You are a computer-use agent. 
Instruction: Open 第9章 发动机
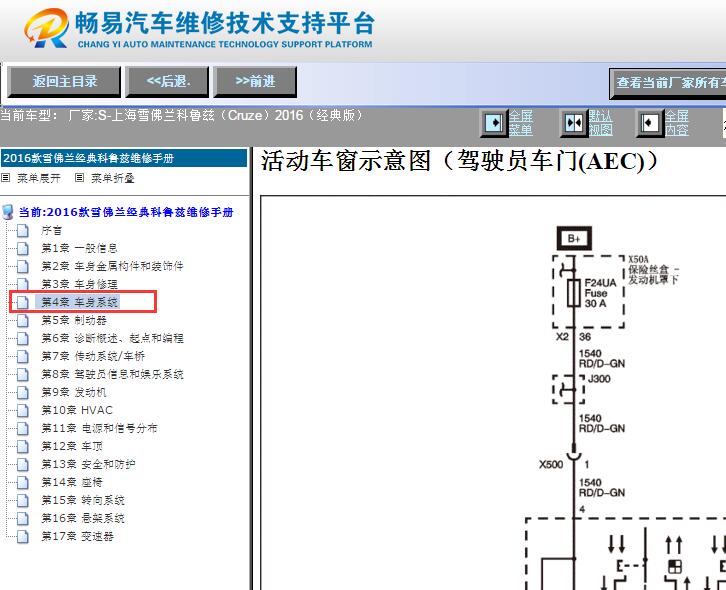pyautogui.click(x=74, y=392)
